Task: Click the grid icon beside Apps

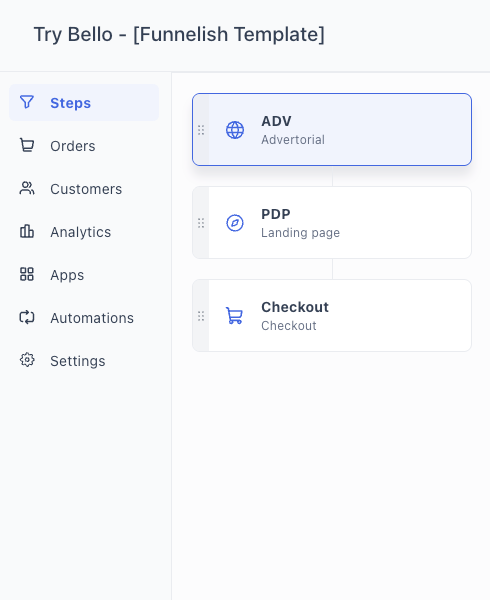Action: click(27, 274)
